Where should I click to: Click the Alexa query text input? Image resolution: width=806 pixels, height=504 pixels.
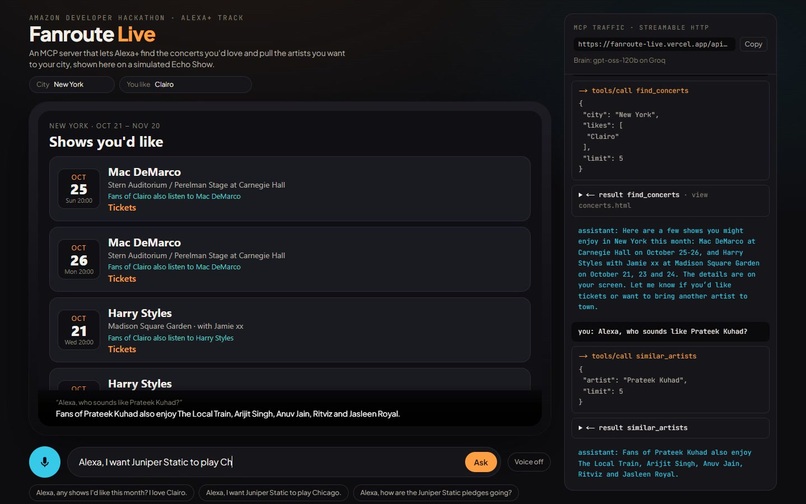(x=267, y=462)
